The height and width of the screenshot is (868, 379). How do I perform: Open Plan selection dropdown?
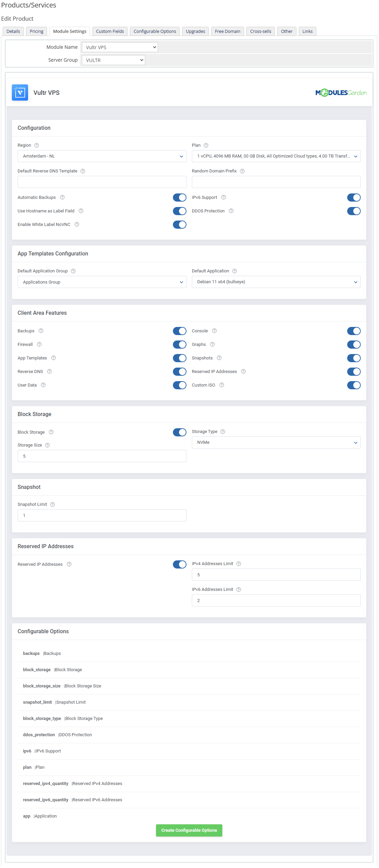(x=276, y=156)
